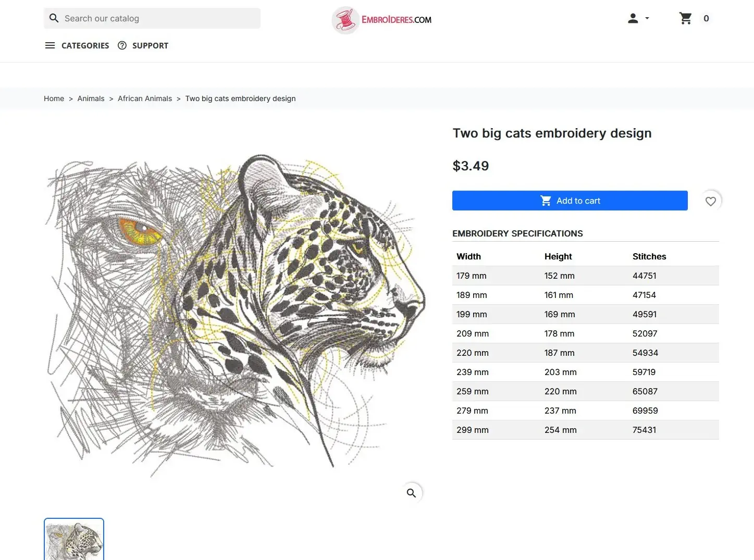
Task: Open the African Animals breadcrumb link
Action: click(x=145, y=98)
